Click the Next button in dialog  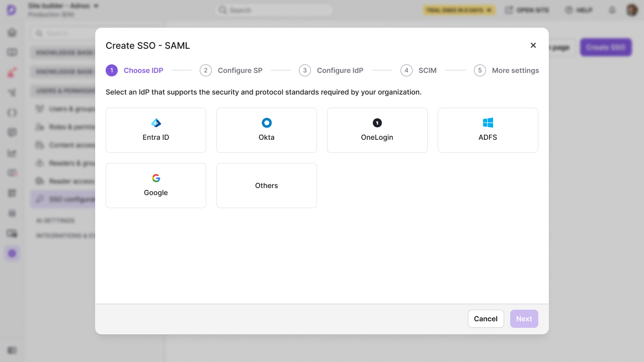(x=524, y=319)
